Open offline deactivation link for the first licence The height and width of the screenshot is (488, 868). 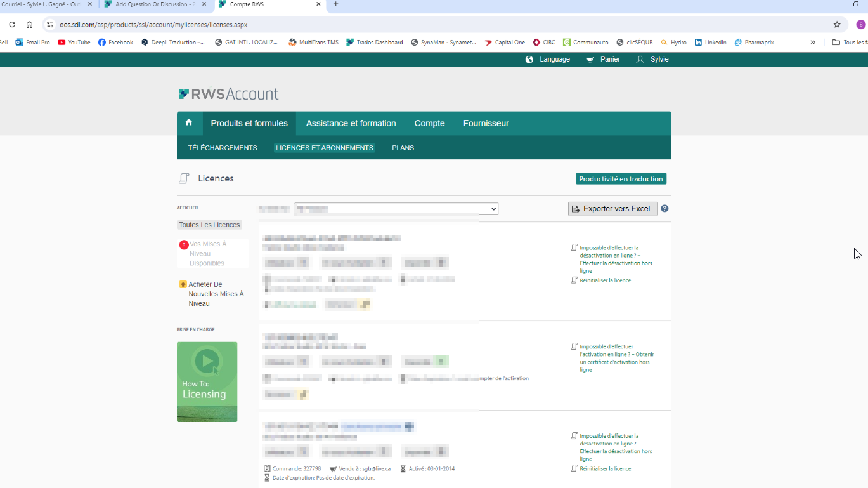point(616,260)
